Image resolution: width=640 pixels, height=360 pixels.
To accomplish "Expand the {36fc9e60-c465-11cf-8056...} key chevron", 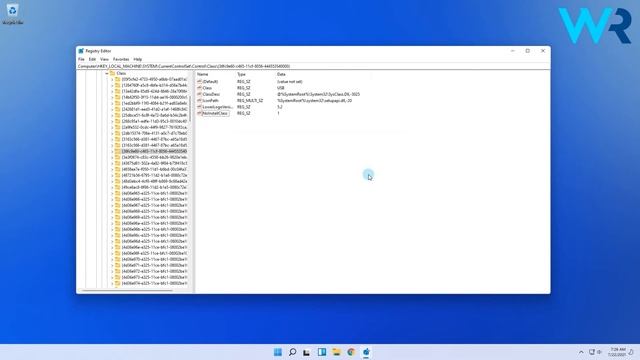I will [113, 151].
